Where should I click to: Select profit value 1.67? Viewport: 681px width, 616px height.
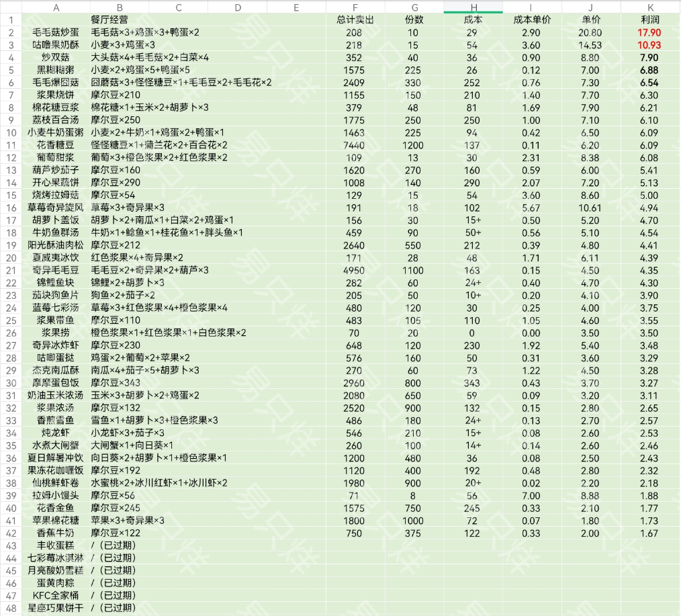pyautogui.click(x=649, y=533)
